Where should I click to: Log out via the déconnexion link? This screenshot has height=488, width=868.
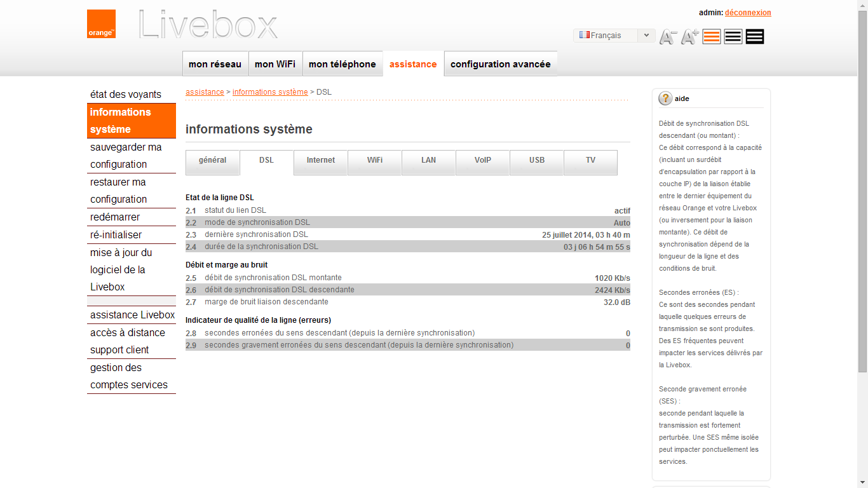click(748, 13)
